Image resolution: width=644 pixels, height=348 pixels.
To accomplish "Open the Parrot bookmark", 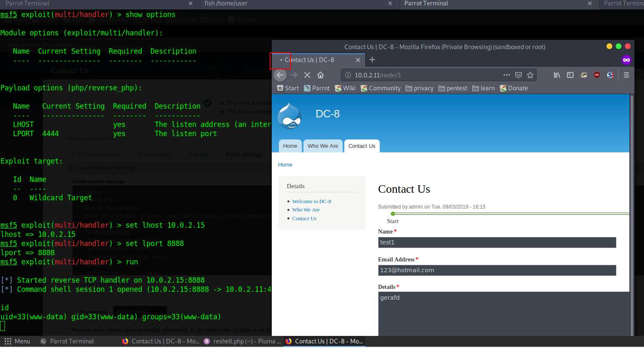I will tap(317, 88).
